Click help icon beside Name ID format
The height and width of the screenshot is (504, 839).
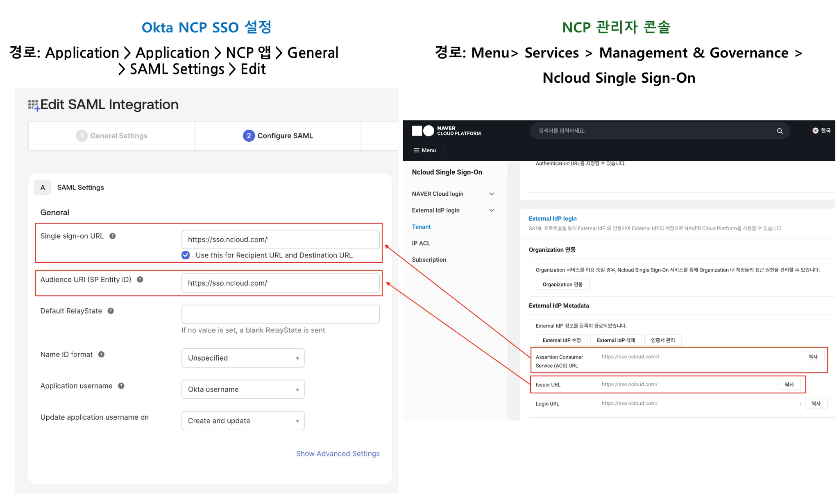coord(102,355)
